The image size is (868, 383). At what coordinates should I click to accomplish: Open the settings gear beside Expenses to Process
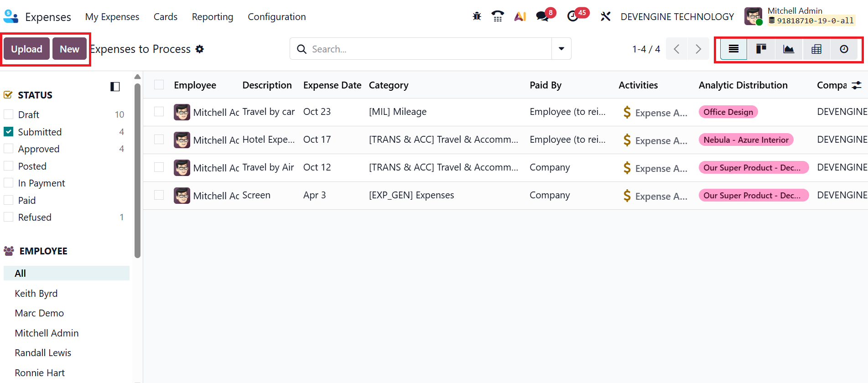click(200, 49)
